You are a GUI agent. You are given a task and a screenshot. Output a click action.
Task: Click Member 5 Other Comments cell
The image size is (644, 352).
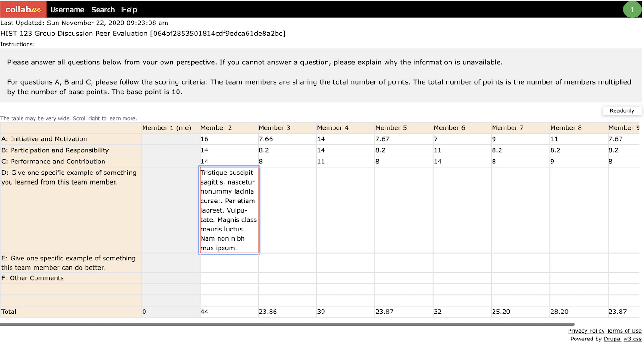(x=404, y=278)
